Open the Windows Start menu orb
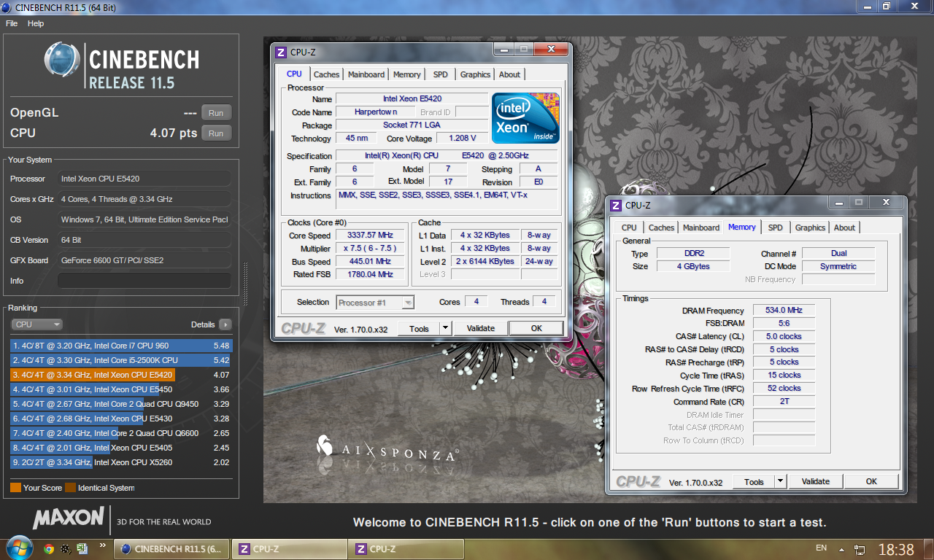The image size is (934, 560). tap(19, 548)
